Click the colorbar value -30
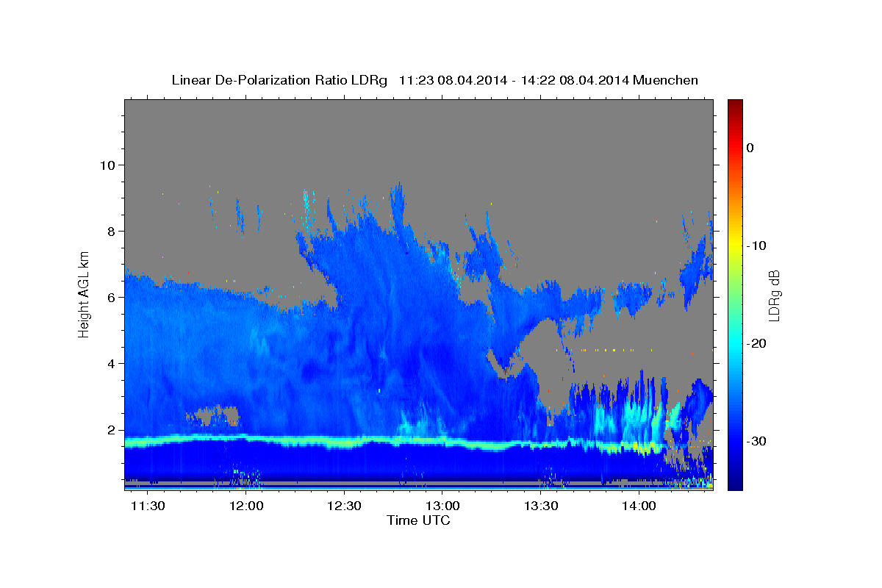The image size is (882, 588). coord(756,441)
